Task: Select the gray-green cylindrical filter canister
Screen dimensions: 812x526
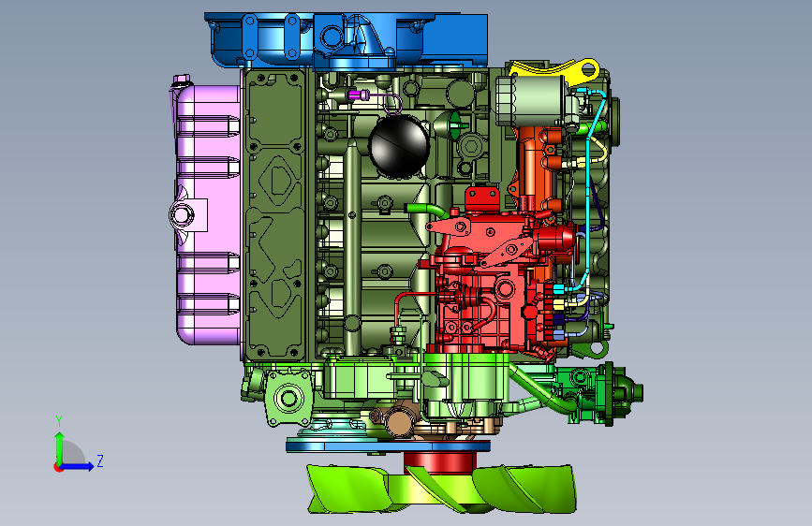Action: [x=531, y=101]
